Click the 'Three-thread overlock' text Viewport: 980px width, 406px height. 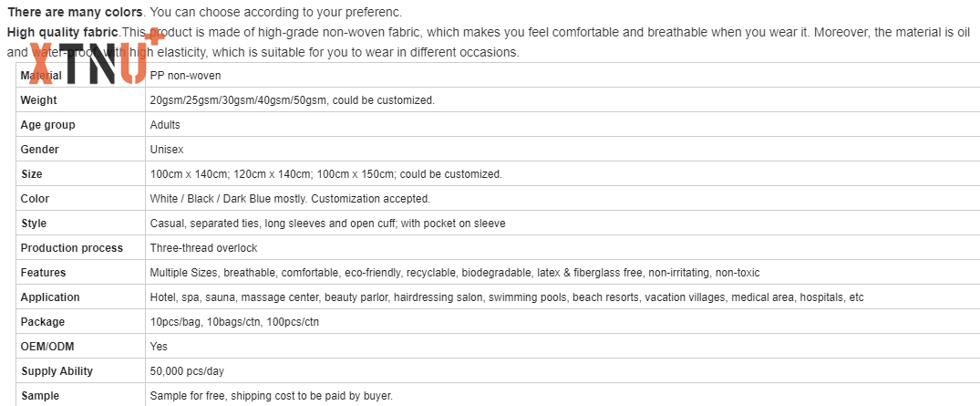(204, 248)
